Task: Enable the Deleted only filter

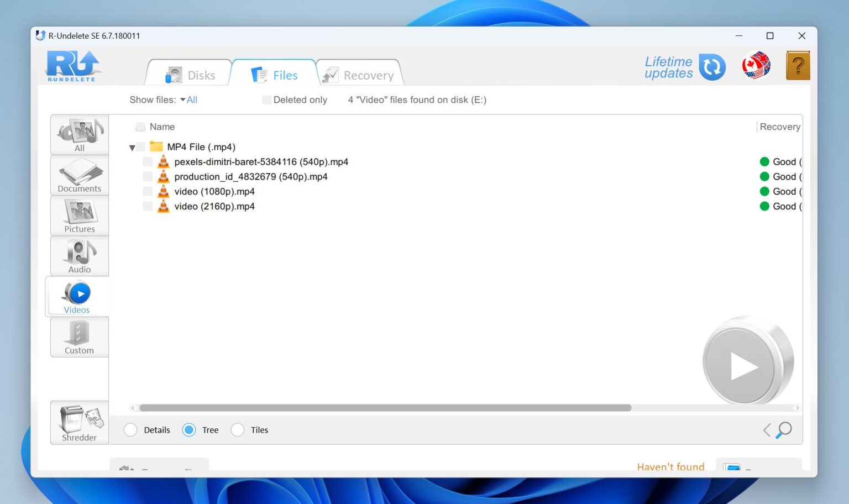Action: pyautogui.click(x=267, y=99)
